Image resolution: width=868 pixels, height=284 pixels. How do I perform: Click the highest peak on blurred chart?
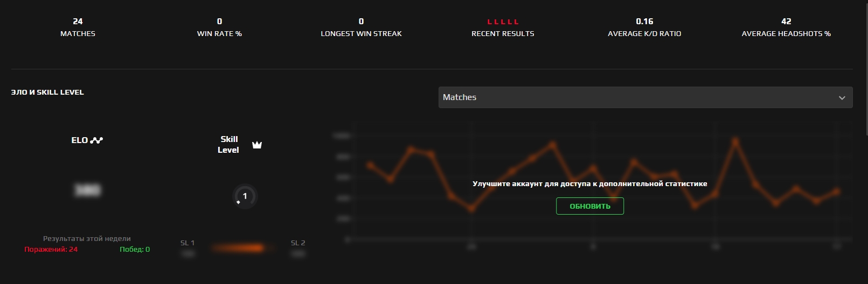(x=735, y=141)
